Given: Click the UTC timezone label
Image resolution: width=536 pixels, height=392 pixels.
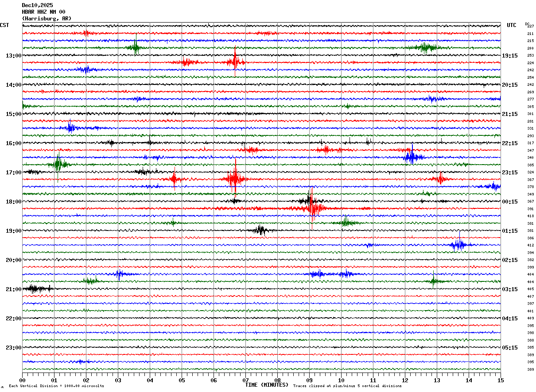Looking at the screenshot, I should (x=512, y=25).
